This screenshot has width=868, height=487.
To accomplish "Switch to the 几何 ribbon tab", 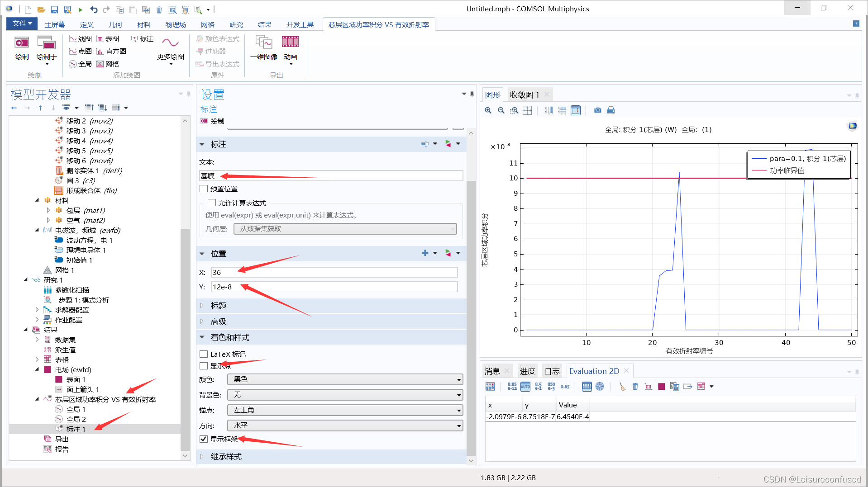I will coord(115,24).
